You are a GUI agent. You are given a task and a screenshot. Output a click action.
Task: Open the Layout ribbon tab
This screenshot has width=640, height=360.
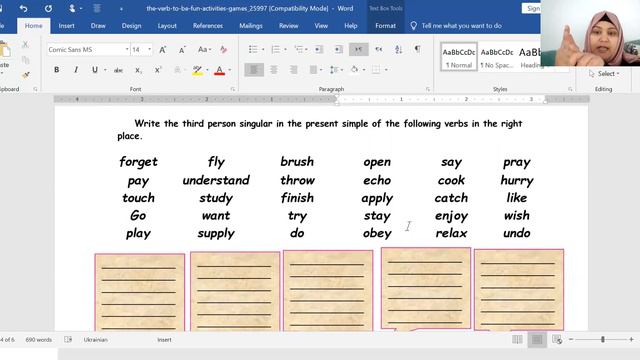167,26
